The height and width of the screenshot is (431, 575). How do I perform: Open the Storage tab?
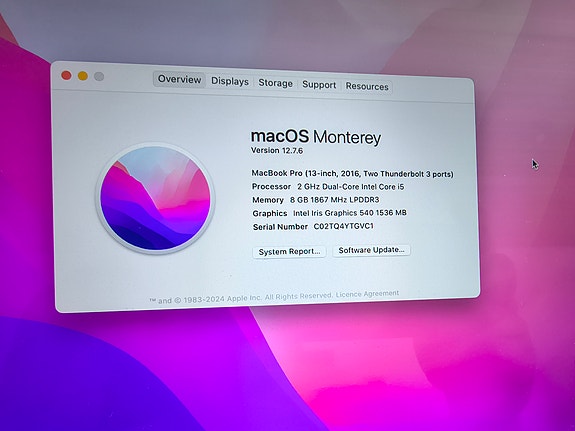(275, 83)
